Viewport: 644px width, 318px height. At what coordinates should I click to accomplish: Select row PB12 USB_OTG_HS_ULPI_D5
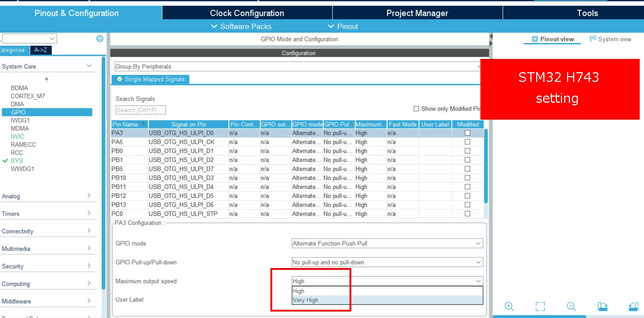(297, 196)
